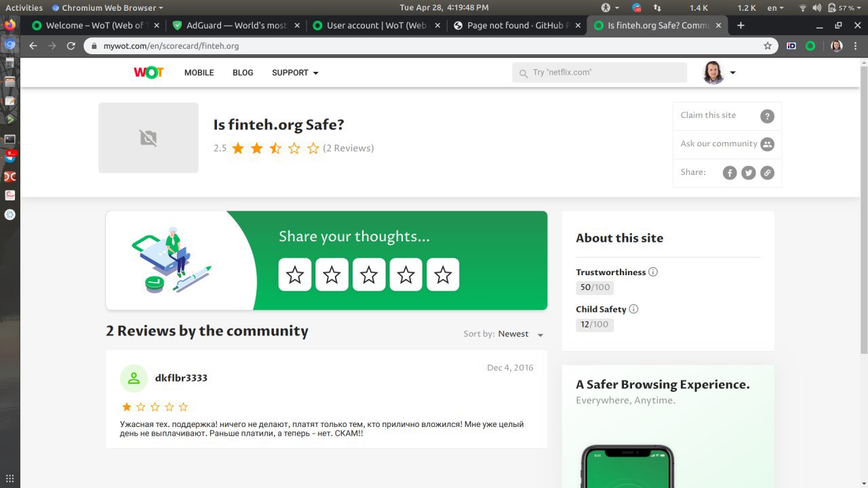Open the text editor in the dock
The width and height of the screenshot is (868, 488).
(x=9, y=100)
